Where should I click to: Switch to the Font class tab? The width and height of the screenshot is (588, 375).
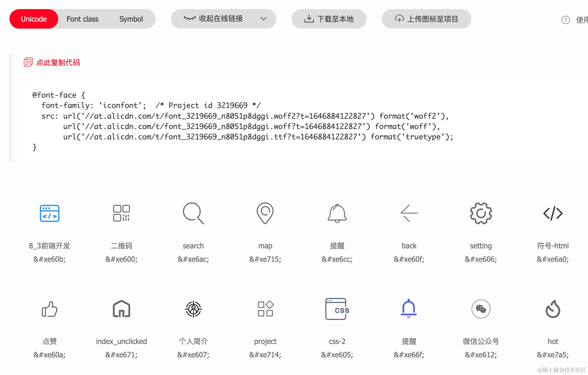pyautogui.click(x=83, y=19)
